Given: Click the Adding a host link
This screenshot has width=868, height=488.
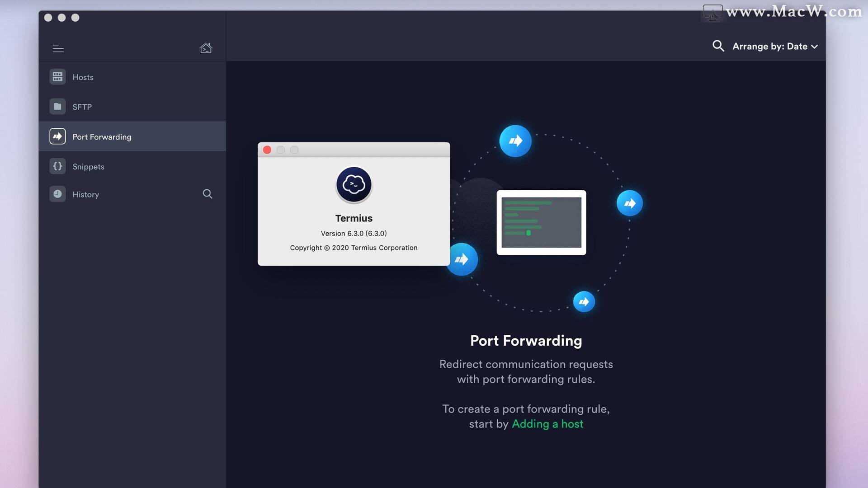Looking at the screenshot, I should click(x=547, y=424).
